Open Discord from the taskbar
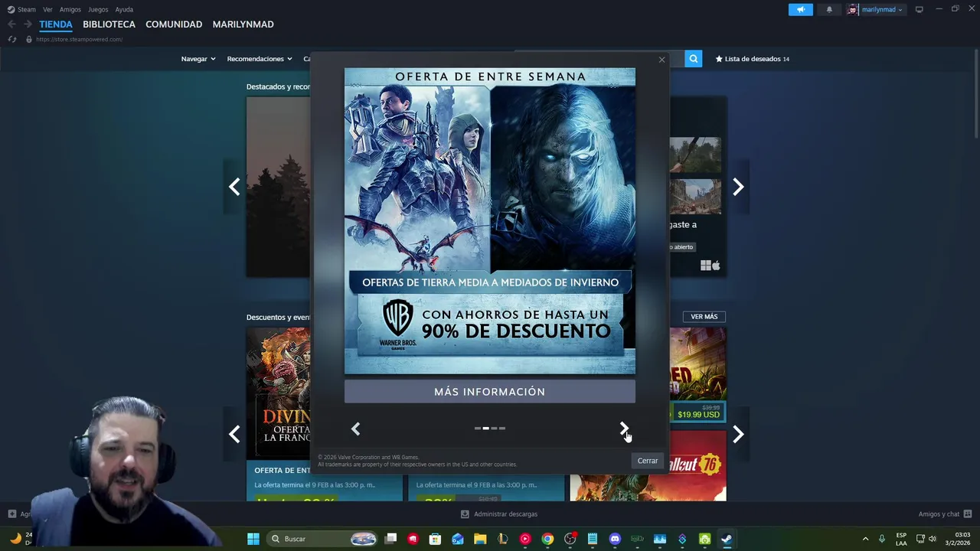 coord(615,539)
